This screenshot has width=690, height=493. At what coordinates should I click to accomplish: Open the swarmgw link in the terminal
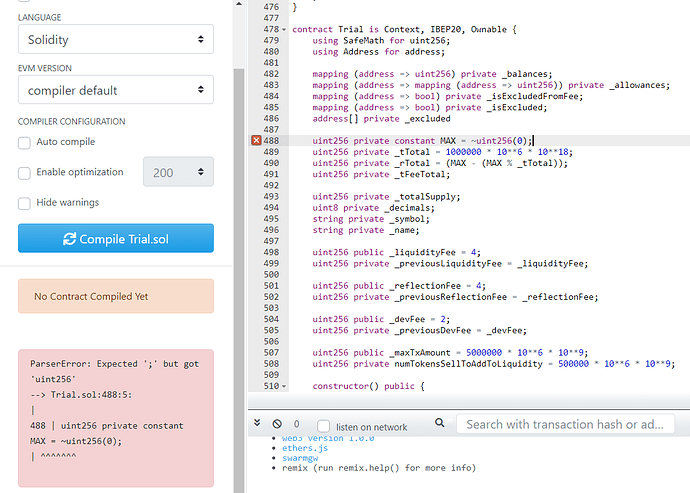pos(300,458)
